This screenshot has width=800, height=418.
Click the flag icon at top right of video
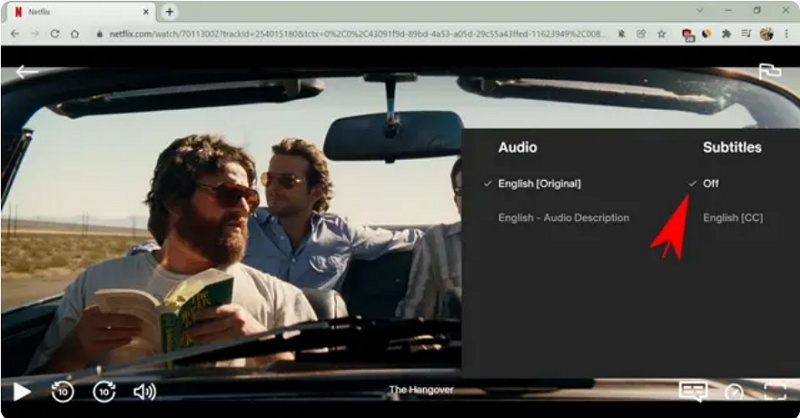click(x=769, y=72)
